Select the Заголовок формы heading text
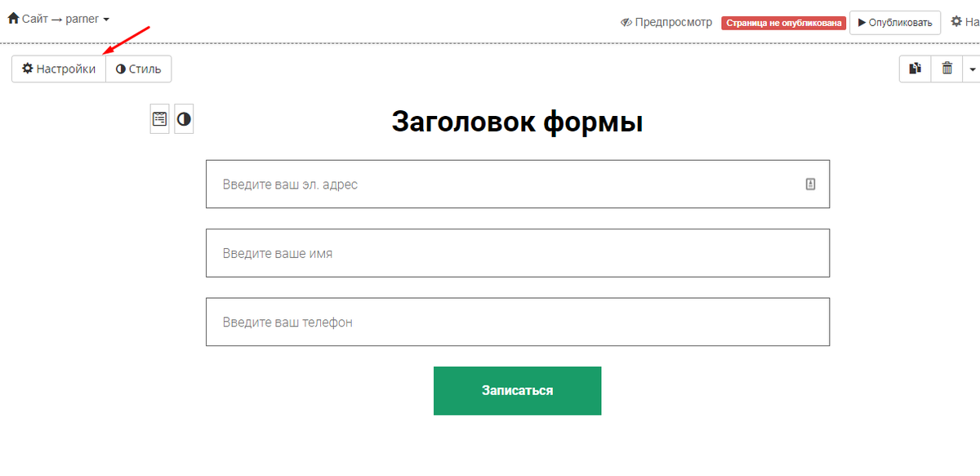Image resolution: width=980 pixels, height=476 pixels. 518,122
